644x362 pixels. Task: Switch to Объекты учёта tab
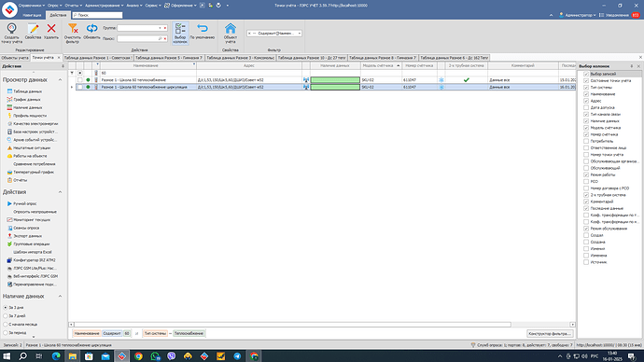15,58
